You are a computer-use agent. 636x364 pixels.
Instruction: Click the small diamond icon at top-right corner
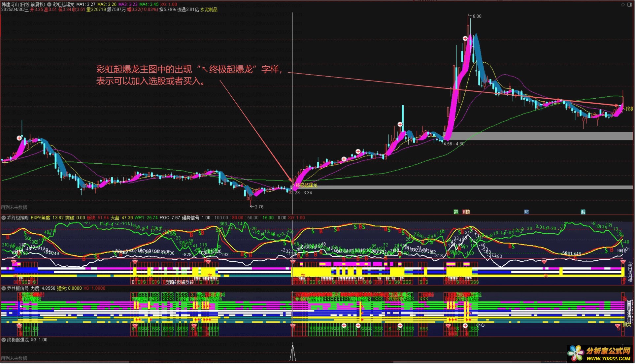tap(623, 4)
